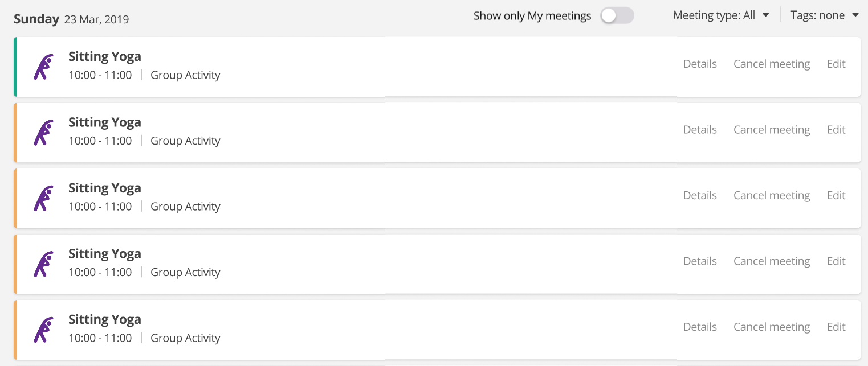Edit the fifth Sitting Yoga meeting

pos(836,327)
